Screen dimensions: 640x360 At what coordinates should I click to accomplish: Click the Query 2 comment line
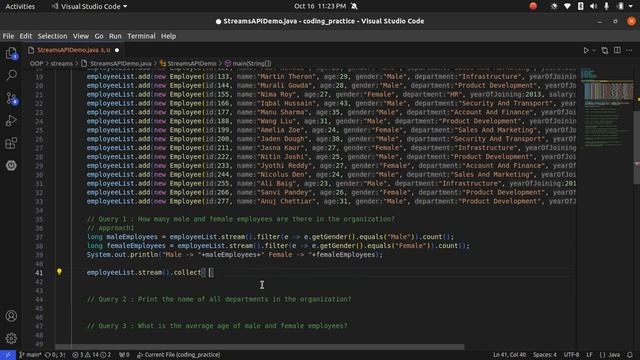tap(219, 299)
